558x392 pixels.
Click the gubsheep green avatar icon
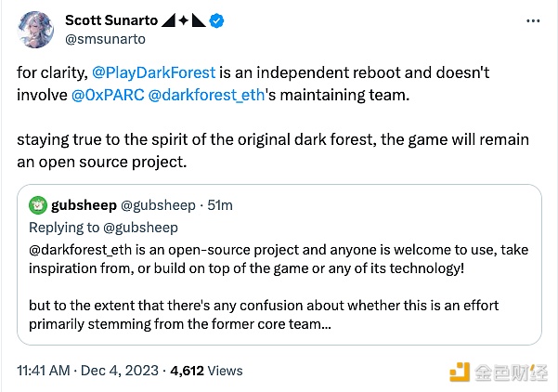(x=38, y=205)
